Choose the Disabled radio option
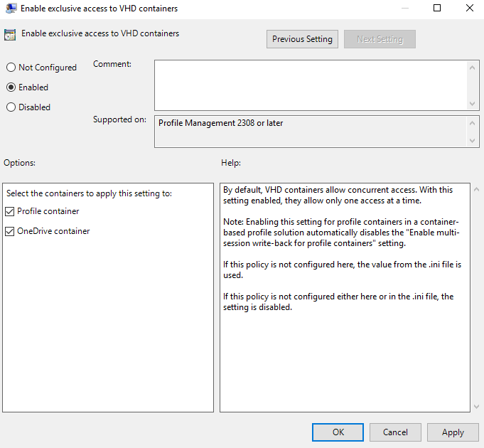This screenshot has width=484, height=448. pyautogui.click(x=11, y=107)
